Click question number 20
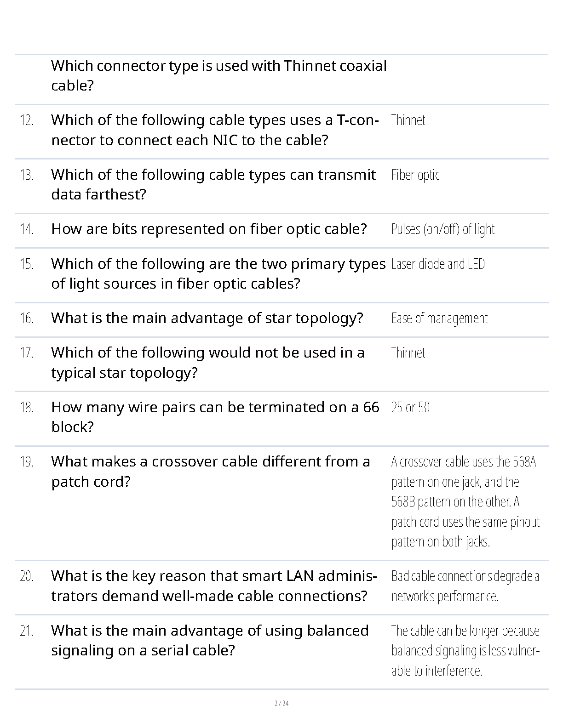The image size is (563, 728). click(x=27, y=576)
